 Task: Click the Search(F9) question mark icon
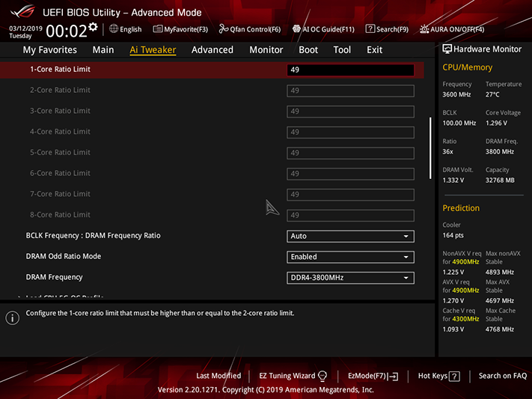pos(370,29)
